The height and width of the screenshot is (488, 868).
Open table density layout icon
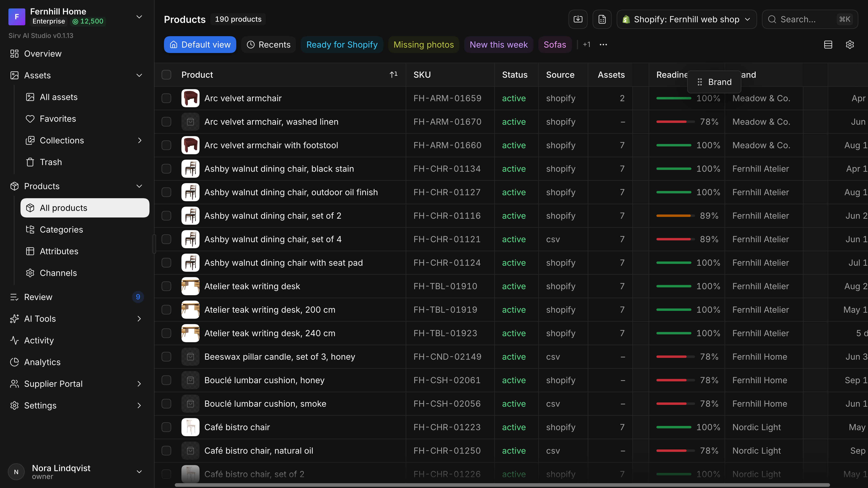click(x=828, y=44)
